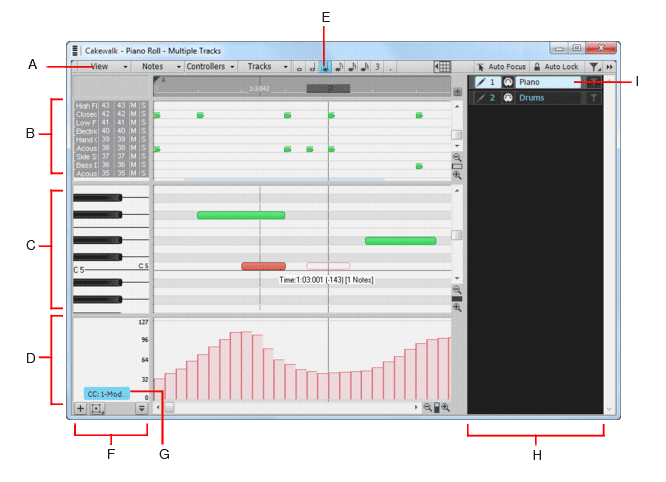
Task: Click the horizontal scrollbar below controller pane
Action: pos(290,408)
